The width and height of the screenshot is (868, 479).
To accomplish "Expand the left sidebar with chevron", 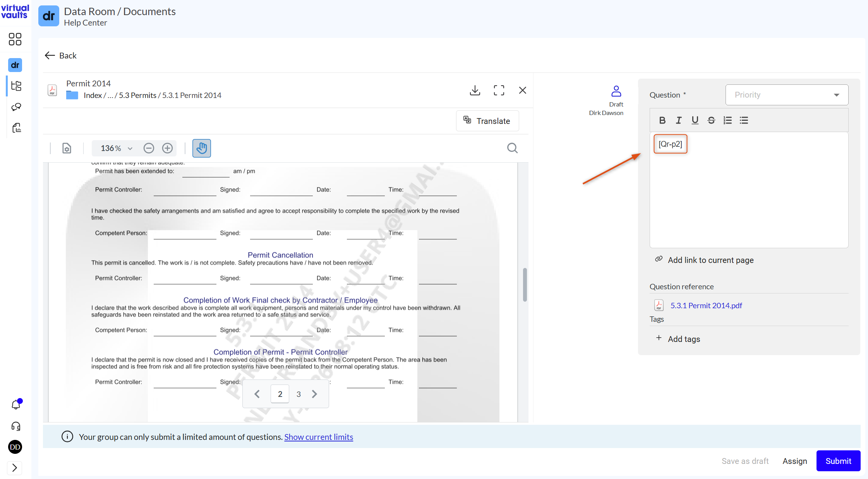I will [15, 468].
